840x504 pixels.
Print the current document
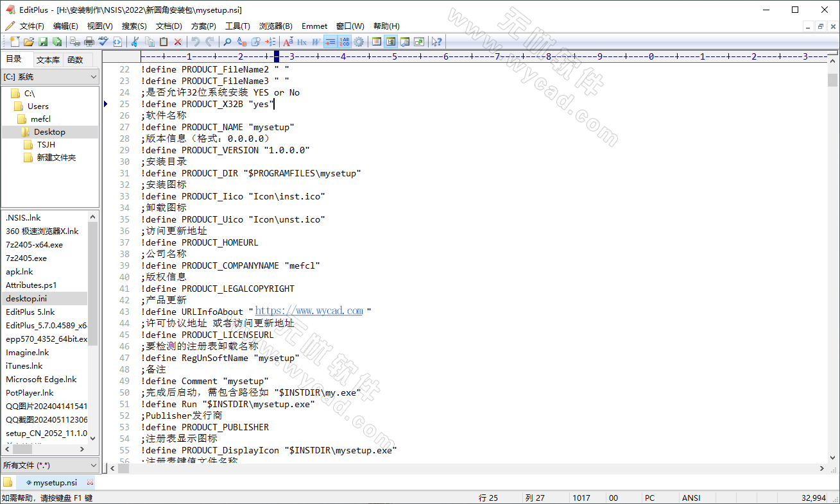[89, 42]
